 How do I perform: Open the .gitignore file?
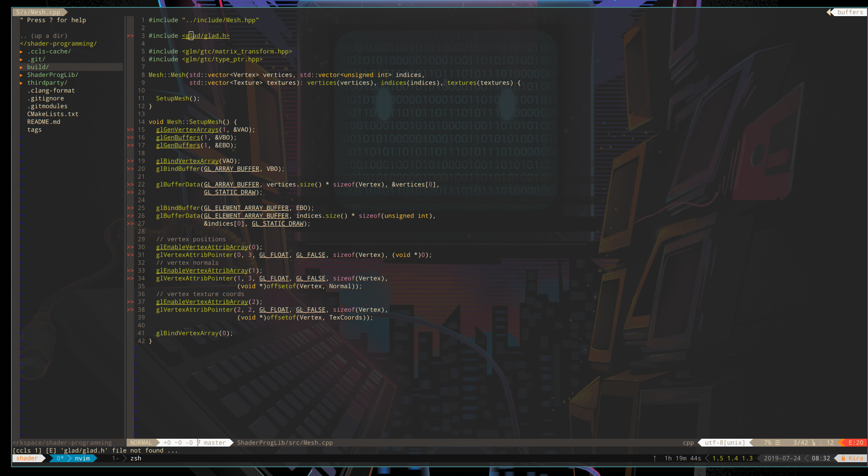(x=46, y=99)
